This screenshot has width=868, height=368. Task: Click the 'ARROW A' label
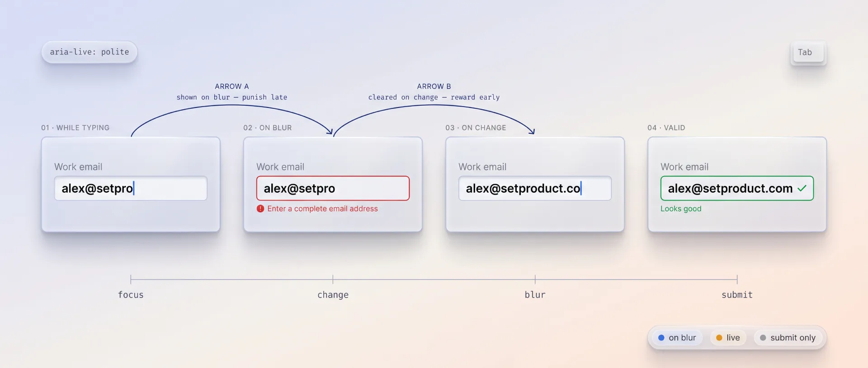231,86
